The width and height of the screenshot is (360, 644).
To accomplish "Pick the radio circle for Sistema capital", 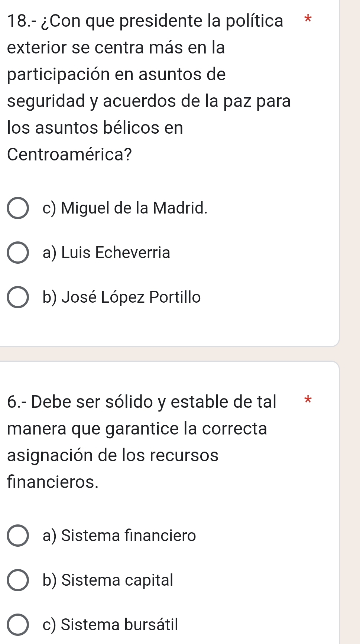I will [x=17, y=580].
